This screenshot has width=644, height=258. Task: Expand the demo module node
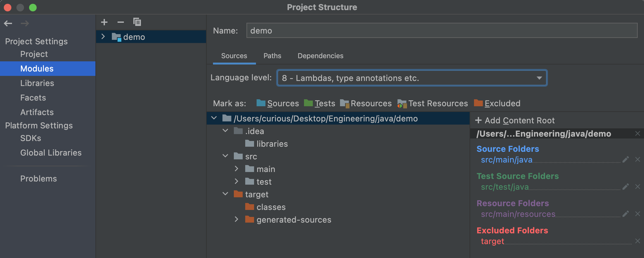[x=103, y=37]
